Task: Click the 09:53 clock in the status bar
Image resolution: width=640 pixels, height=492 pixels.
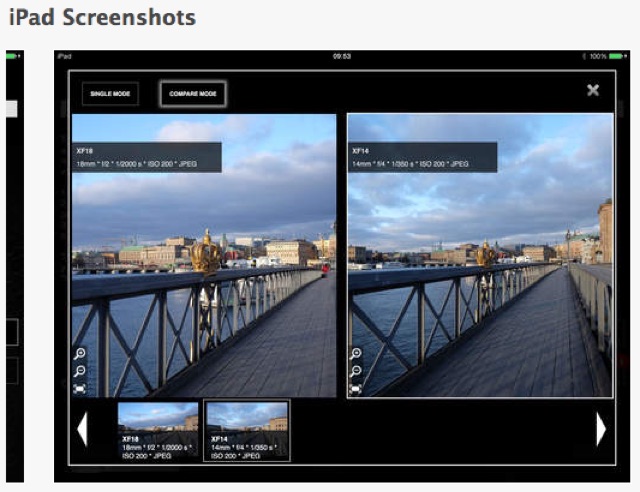Action: [x=341, y=57]
